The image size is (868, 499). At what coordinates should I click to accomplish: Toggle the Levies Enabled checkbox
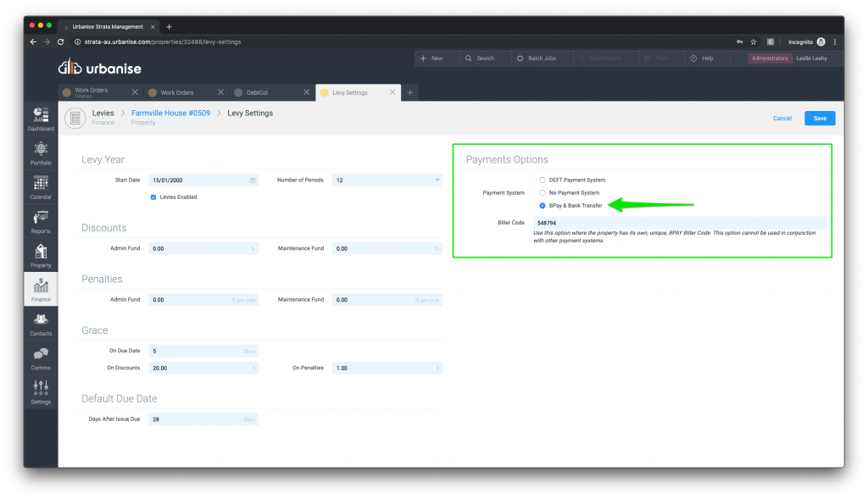[153, 197]
